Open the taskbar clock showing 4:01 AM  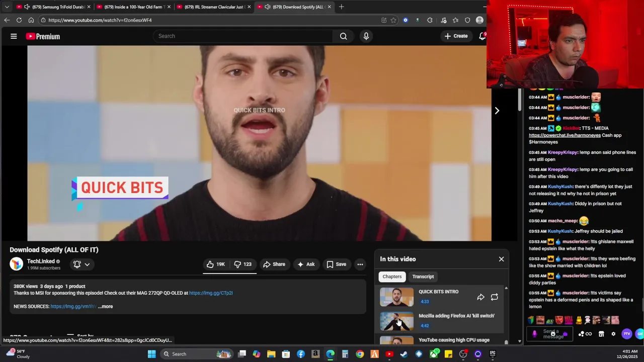627,354
